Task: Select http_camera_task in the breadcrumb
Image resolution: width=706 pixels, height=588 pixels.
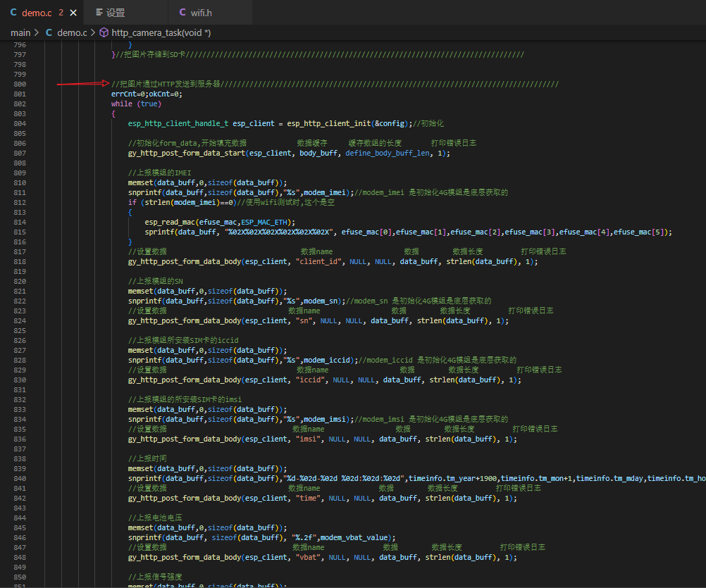Action: pos(161,32)
